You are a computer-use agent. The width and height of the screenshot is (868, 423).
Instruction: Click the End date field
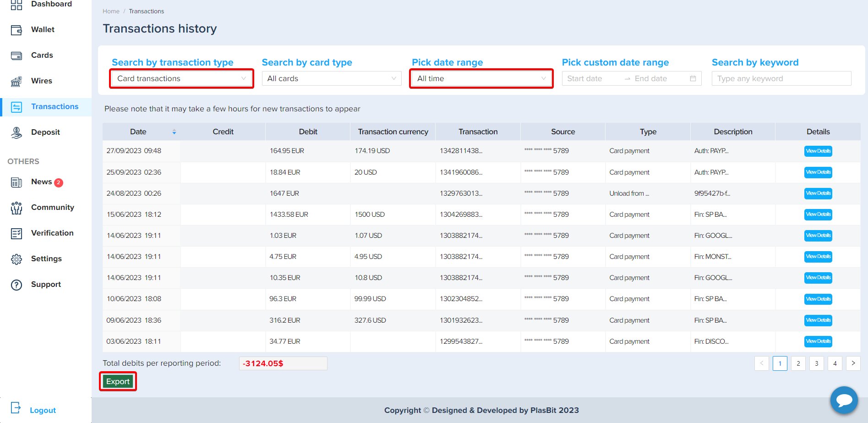[660, 78]
